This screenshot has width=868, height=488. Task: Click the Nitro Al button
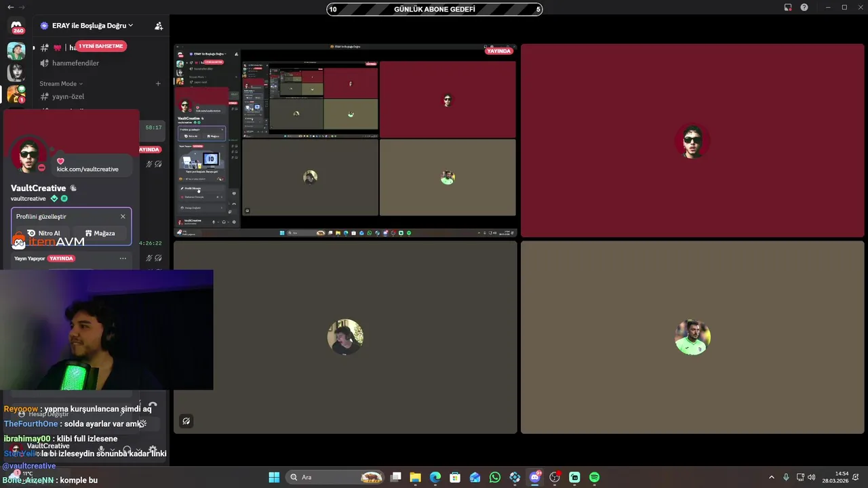click(43, 233)
